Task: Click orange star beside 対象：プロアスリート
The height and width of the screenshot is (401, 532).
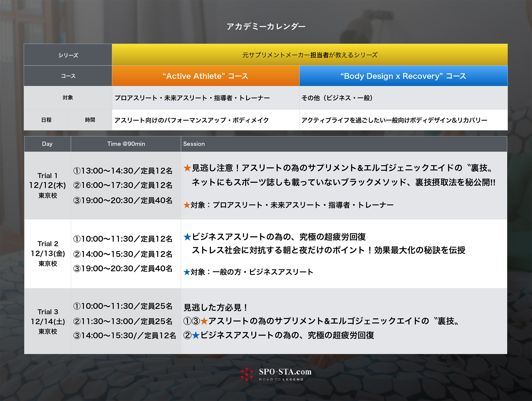Action: pyautogui.click(x=187, y=205)
